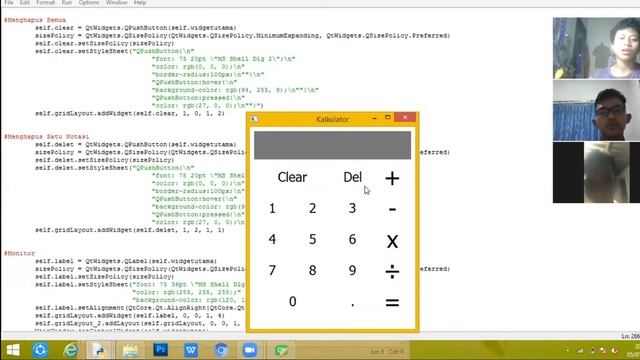Open the Window menu in editor
Image resolution: width=640 pixels, height=360 pixels.
116,3
